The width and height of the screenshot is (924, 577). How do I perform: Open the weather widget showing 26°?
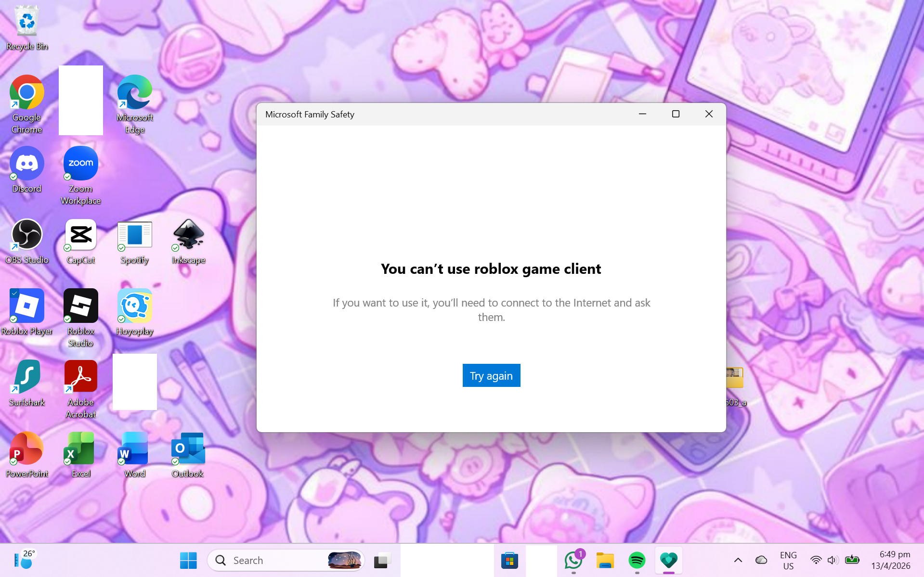pos(24,560)
